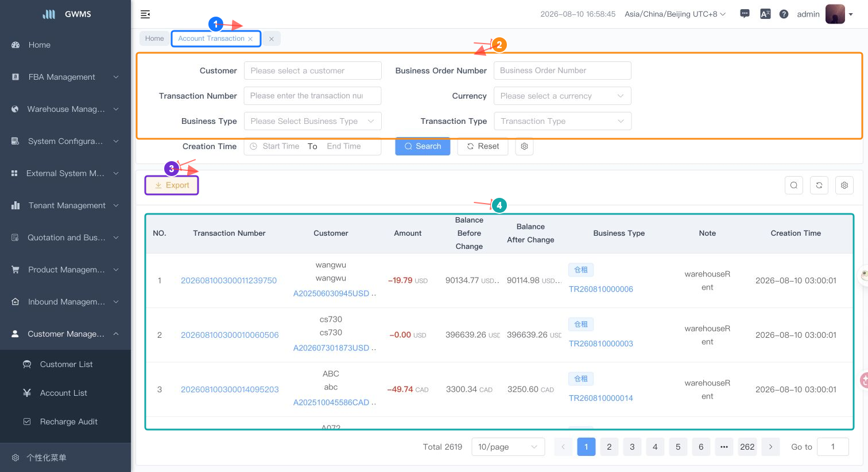This screenshot has width=868, height=472.
Task: Open transaction 202608100300011239750 link
Action: pos(228,280)
